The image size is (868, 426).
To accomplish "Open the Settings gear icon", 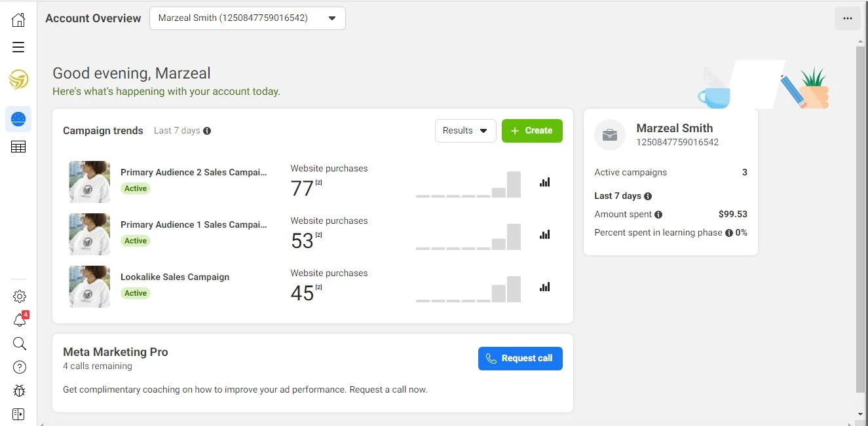I will (x=20, y=296).
